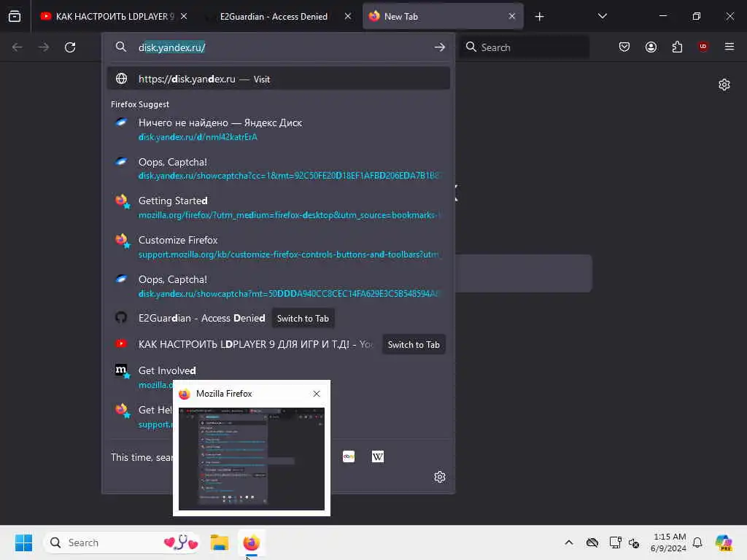This screenshot has height=560, width=747.
Task: Click the Mozilla Firefox window preview thumbnail
Action: point(252,459)
